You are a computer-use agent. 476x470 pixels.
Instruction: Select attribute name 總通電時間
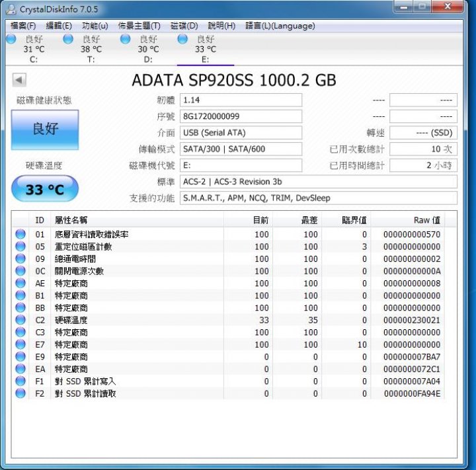(x=75, y=259)
